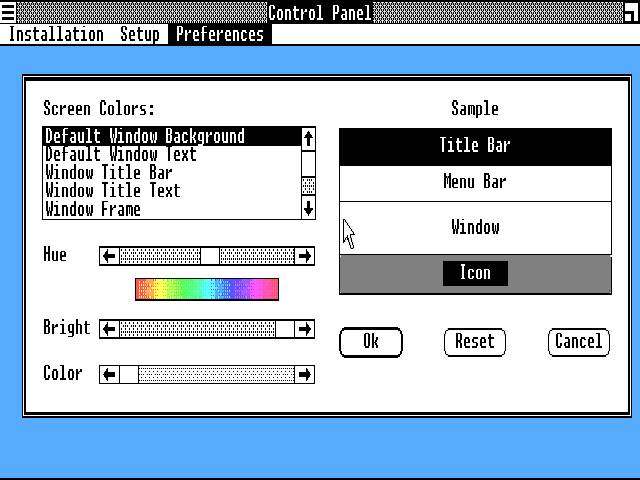Select Window Title Bar in list
The height and width of the screenshot is (480, 640).
pos(172,173)
